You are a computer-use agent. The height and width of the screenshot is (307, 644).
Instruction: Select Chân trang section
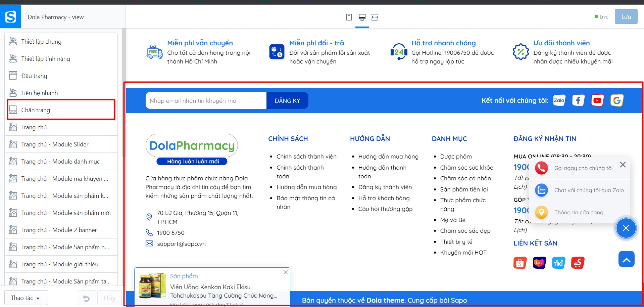pyautogui.click(x=61, y=110)
